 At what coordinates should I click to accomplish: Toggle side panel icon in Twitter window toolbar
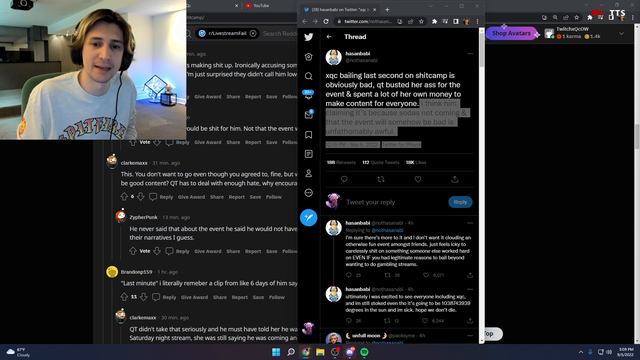pyautogui.click(x=456, y=21)
